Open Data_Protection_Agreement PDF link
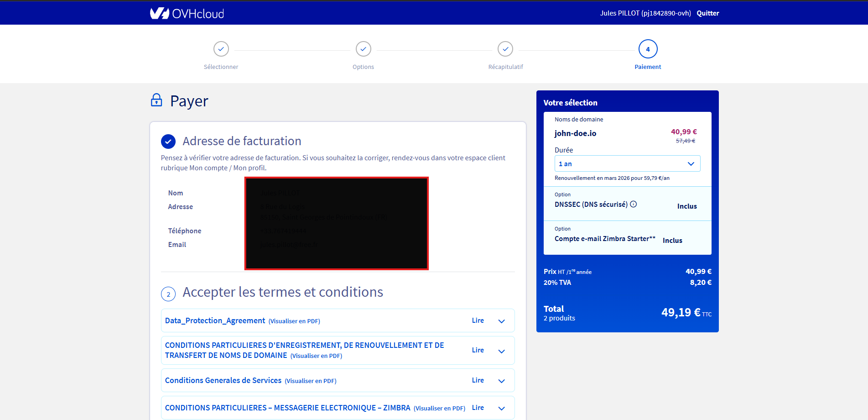This screenshot has height=420, width=868. [294, 321]
